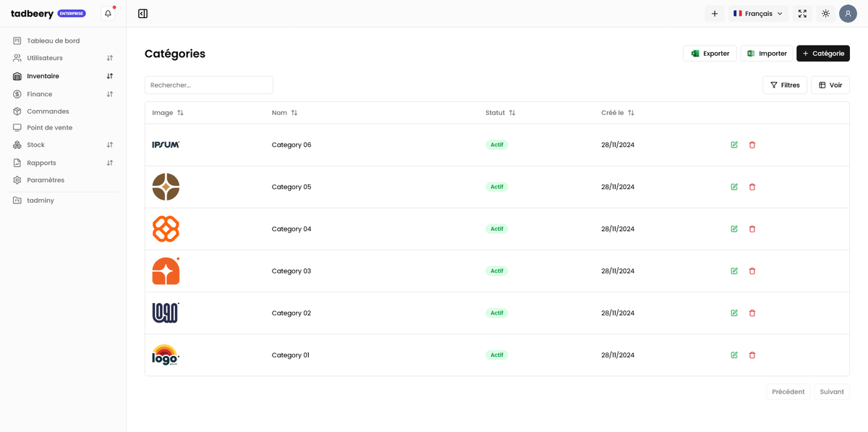Delete Category 04 using trash icon

752,229
